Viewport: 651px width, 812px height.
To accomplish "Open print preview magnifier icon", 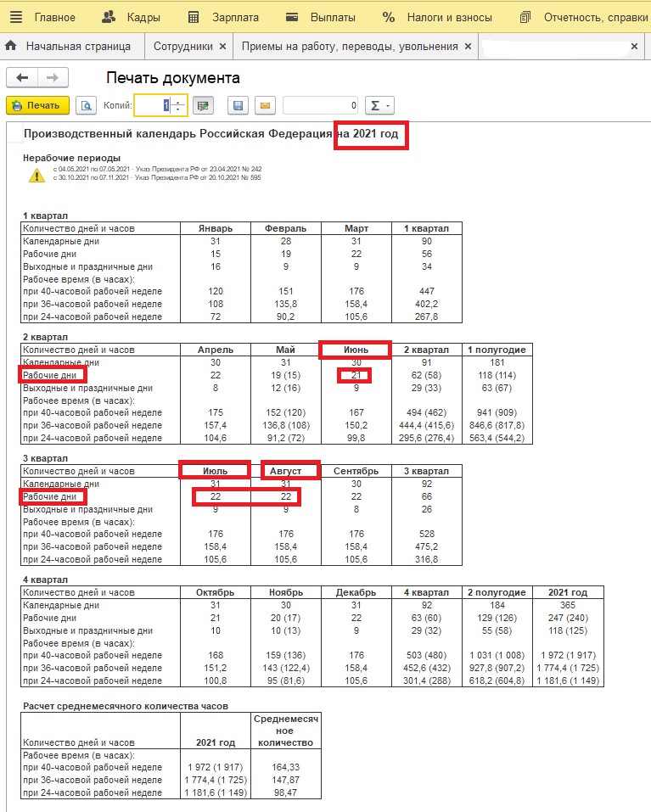I will [x=87, y=105].
